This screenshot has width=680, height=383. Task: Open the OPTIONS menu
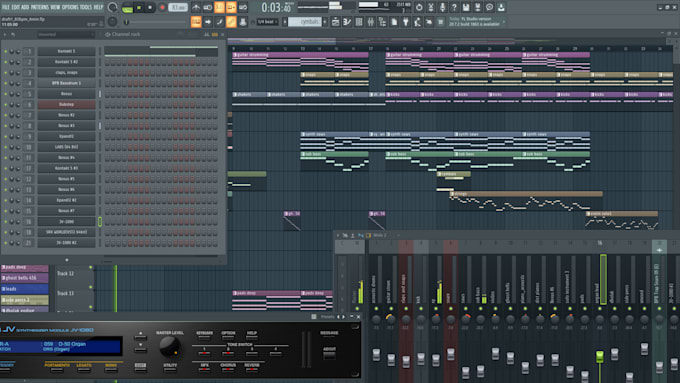click(70, 7)
